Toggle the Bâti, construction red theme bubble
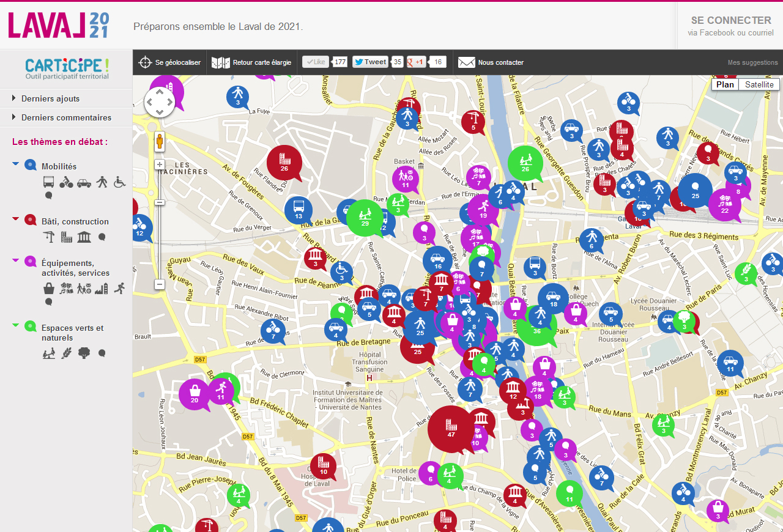The image size is (783, 532). [30, 220]
